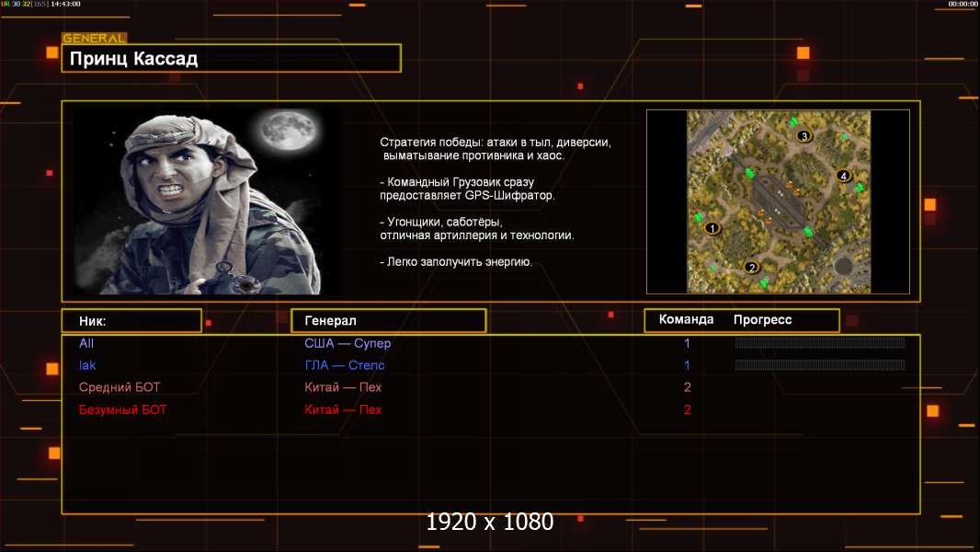980x552 pixels.
Task: Click the GENERAL label tab above the name
Action: coord(94,39)
